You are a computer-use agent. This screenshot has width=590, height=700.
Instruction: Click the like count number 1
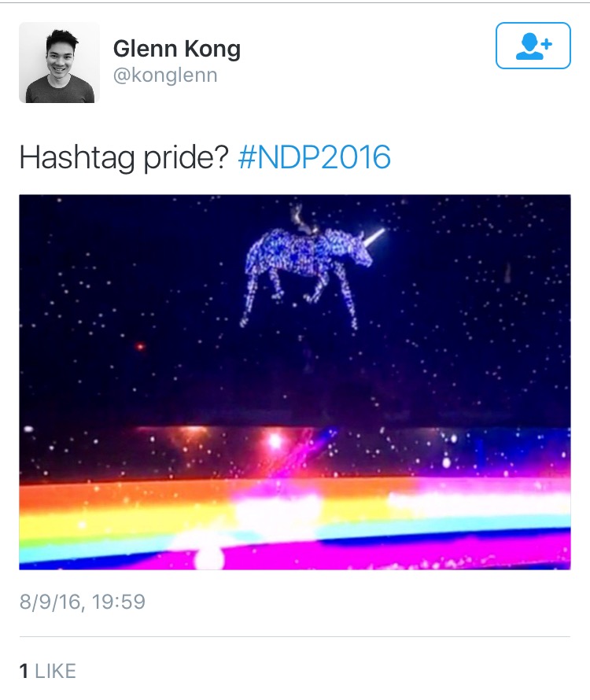24,671
